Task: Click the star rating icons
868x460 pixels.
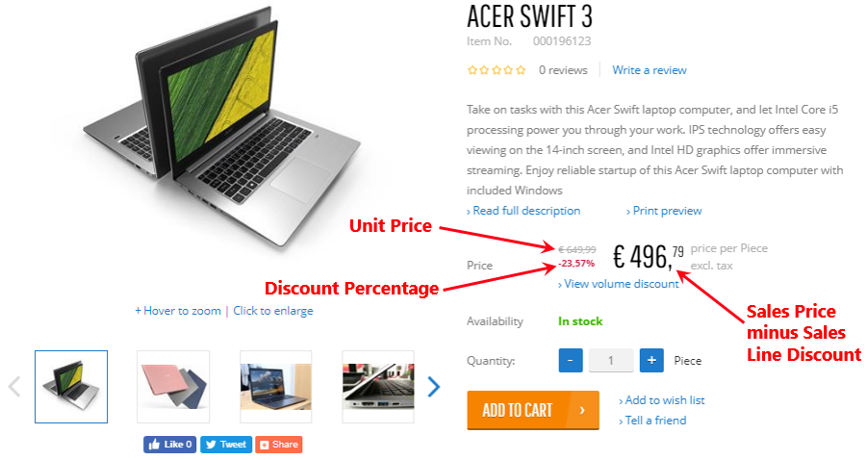Action: (497, 70)
